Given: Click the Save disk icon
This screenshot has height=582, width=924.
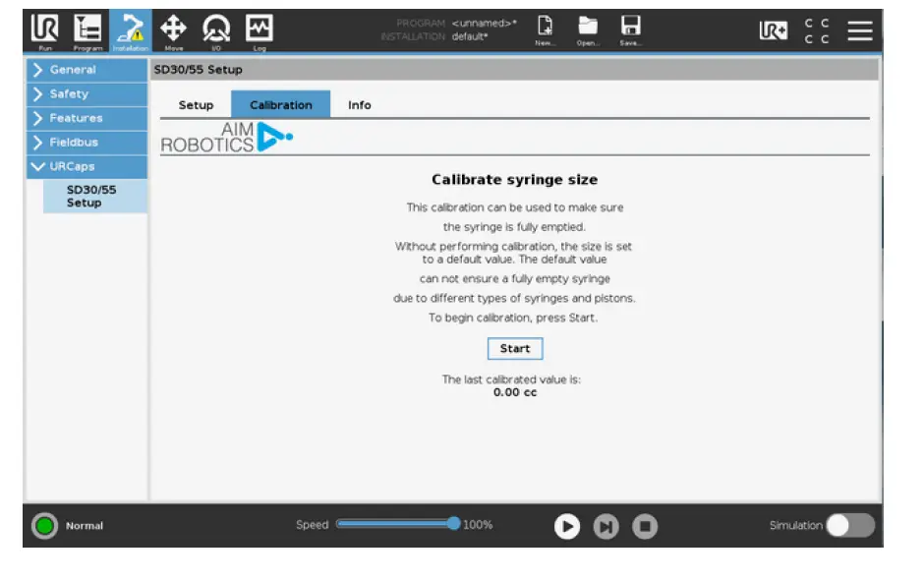Looking at the screenshot, I should (630, 30).
